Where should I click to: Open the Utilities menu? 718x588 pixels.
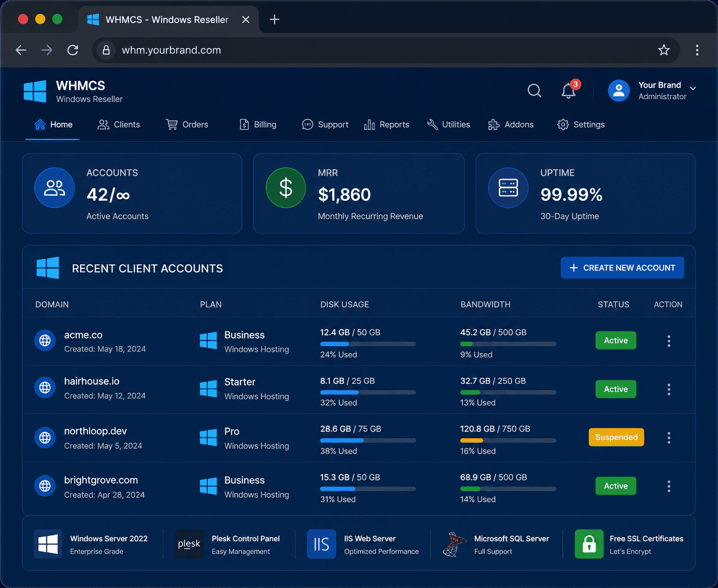click(x=448, y=124)
